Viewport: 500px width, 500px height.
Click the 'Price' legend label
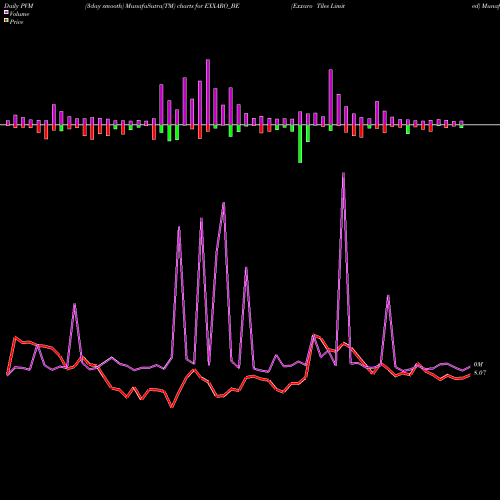(x=16, y=22)
